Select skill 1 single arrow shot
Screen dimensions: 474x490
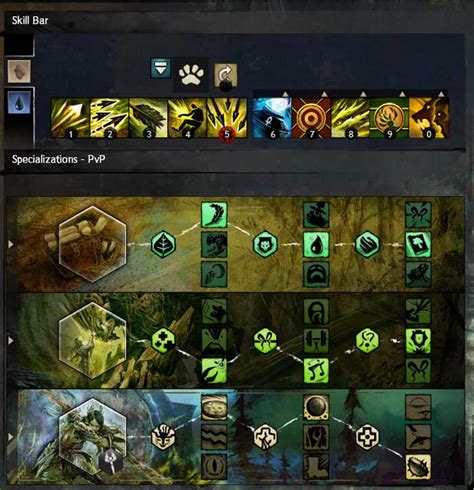pos(70,118)
